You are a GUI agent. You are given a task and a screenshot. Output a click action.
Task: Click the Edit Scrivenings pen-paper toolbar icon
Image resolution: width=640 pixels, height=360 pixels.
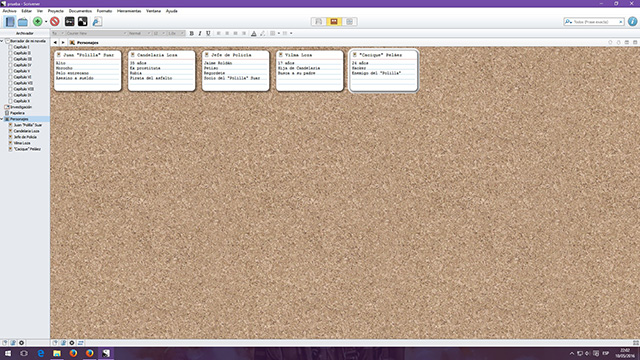[x=97, y=22]
